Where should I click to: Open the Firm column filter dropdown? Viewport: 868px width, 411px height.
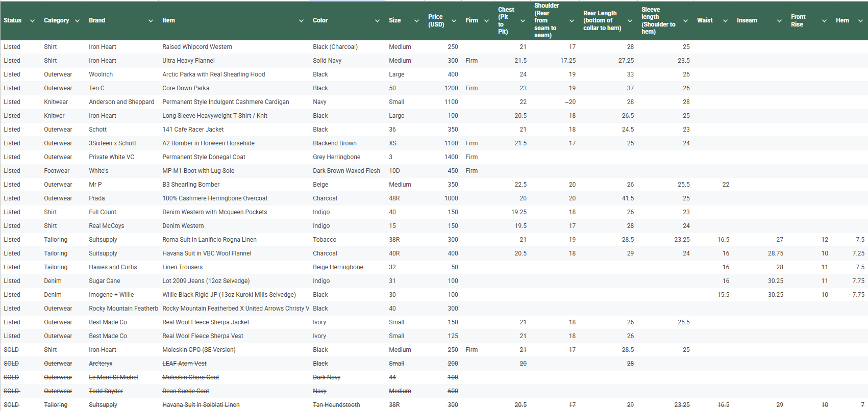tap(486, 21)
